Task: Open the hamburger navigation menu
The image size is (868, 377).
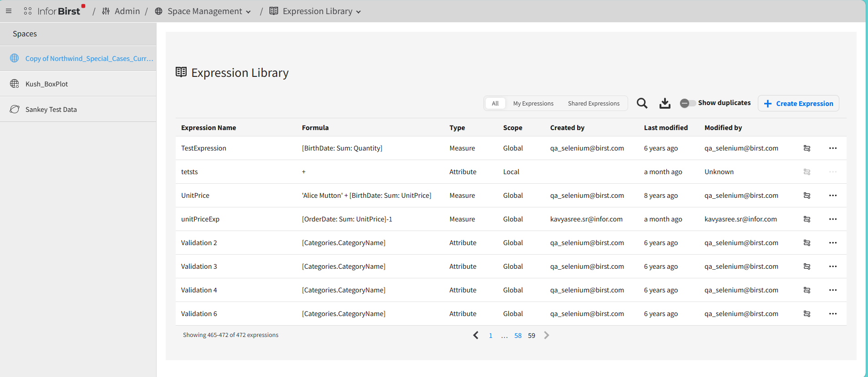Action: tap(9, 11)
